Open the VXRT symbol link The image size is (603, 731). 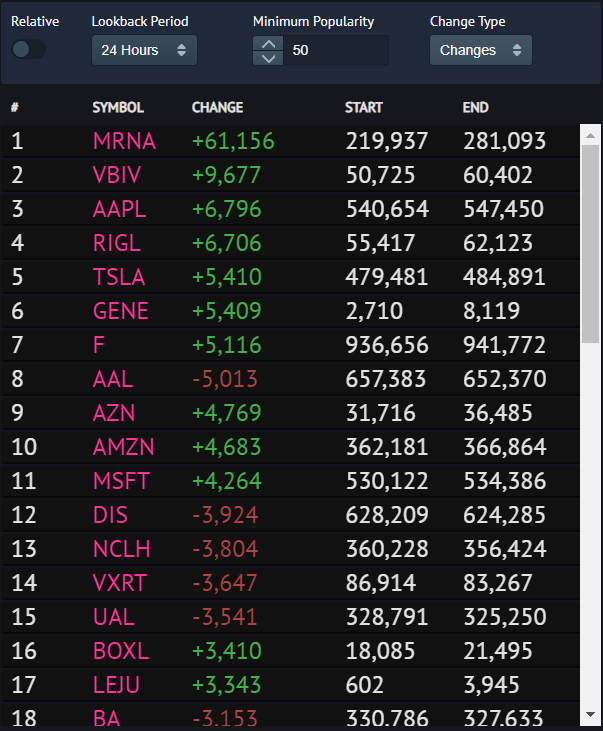(x=120, y=584)
